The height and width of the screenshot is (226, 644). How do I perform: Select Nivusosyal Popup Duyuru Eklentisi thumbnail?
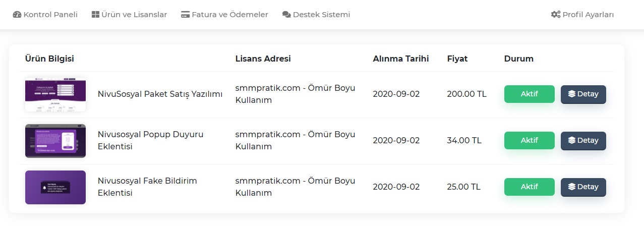click(x=55, y=141)
